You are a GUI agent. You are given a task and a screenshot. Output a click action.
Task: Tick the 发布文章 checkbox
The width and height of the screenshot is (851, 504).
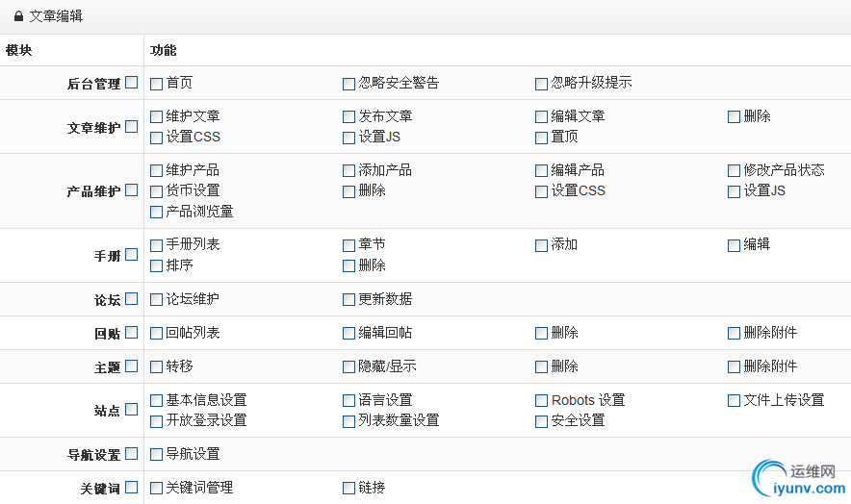click(x=348, y=117)
